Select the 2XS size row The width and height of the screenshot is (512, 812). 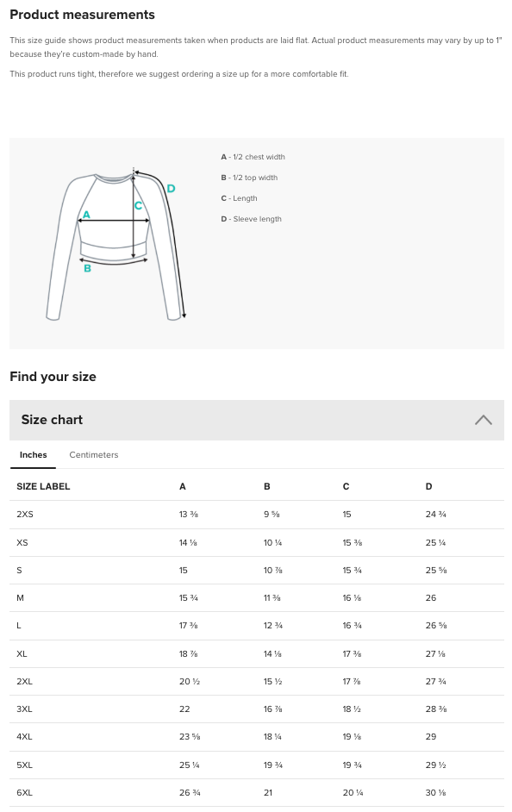tap(25, 515)
